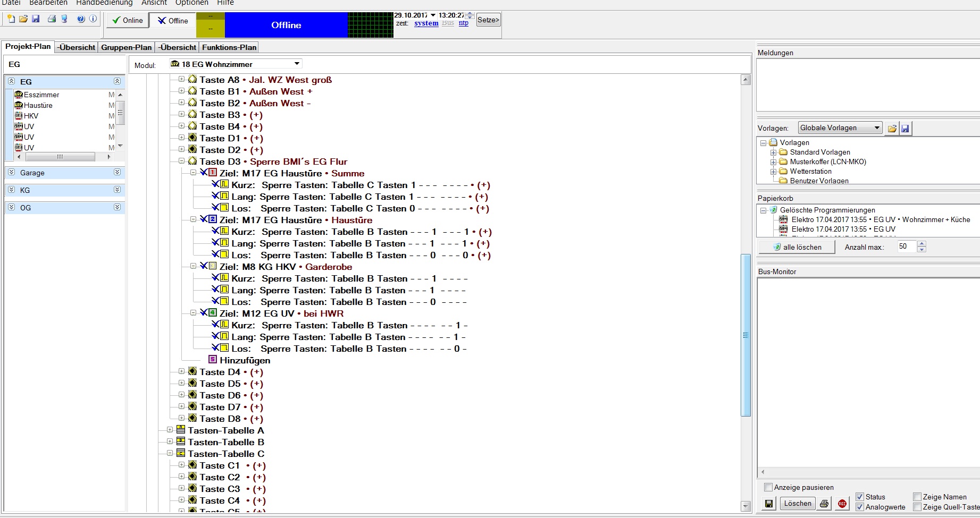Enable the Anzeige pausieren checkbox
This screenshot has height=518, width=980.
coord(768,487)
